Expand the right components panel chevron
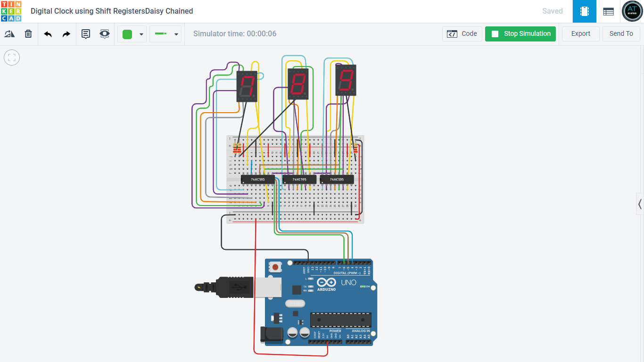644x362 pixels. (640, 204)
